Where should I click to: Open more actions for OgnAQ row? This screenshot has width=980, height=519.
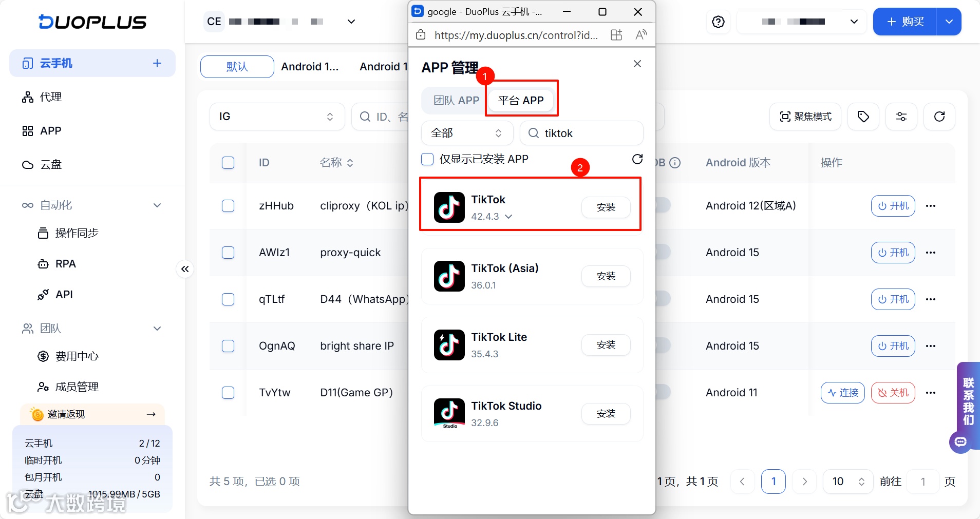pos(931,346)
